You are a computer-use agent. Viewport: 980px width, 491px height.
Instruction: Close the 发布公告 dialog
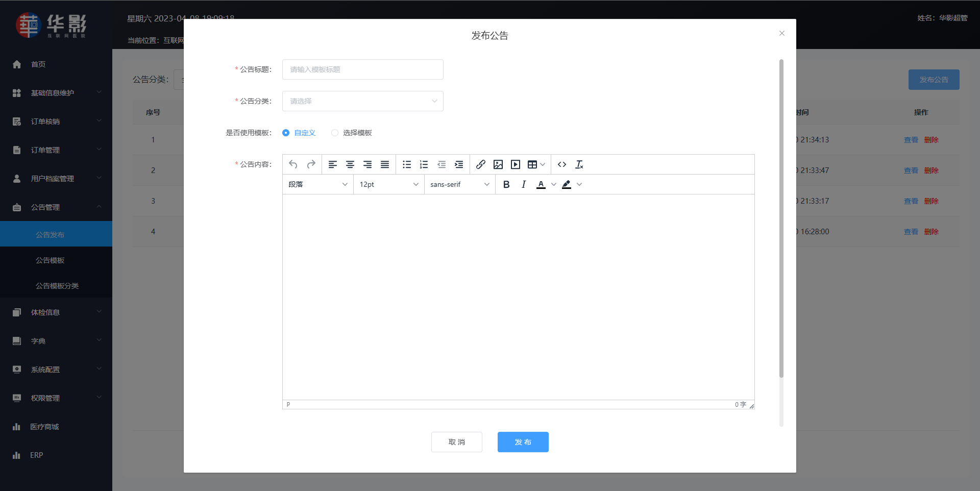[x=782, y=33]
